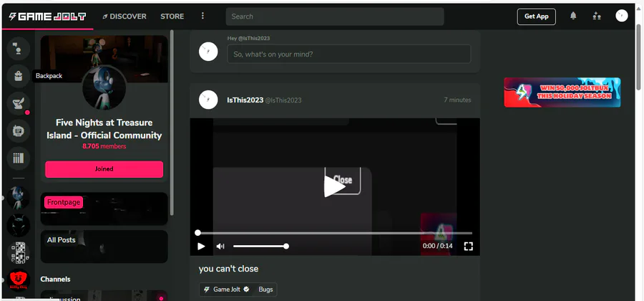This screenshot has height=301, width=644.
Task: Open the quests sidebar icon with red dot
Action: pos(19,103)
